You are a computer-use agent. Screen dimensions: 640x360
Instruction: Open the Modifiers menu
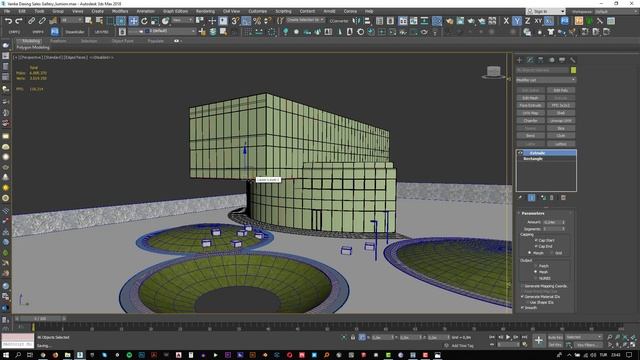120,11
